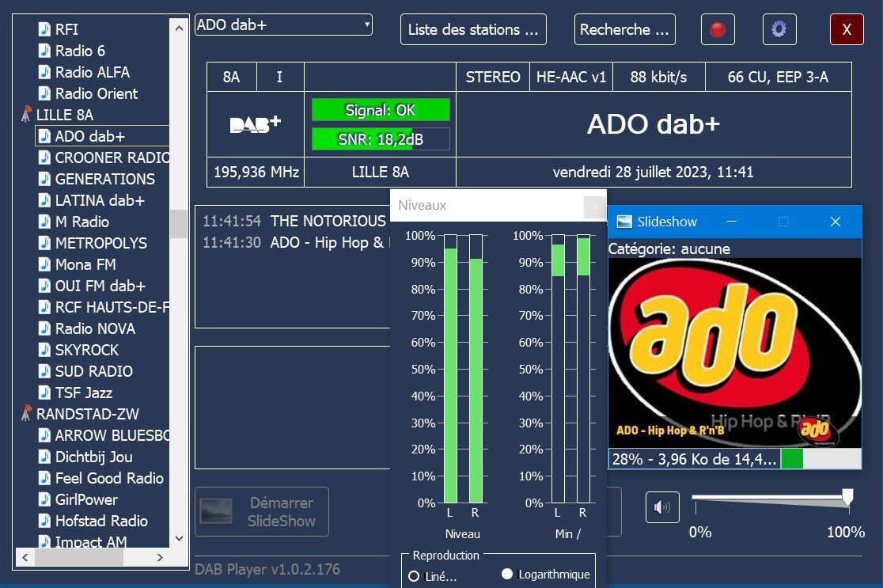The image size is (883, 588).
Task: Click the OUI FM dab+ music note icon
Action: point(44,286)
